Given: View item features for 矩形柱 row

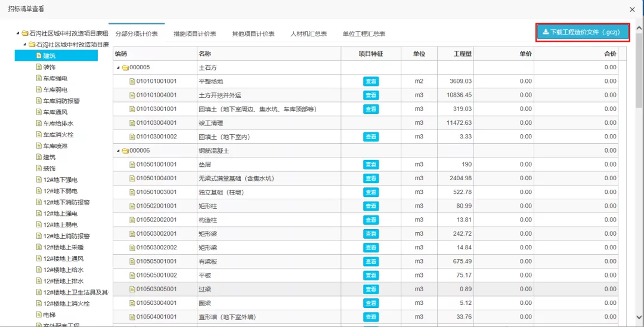Looking at the screenshot, I should click(x=371, y=206).
